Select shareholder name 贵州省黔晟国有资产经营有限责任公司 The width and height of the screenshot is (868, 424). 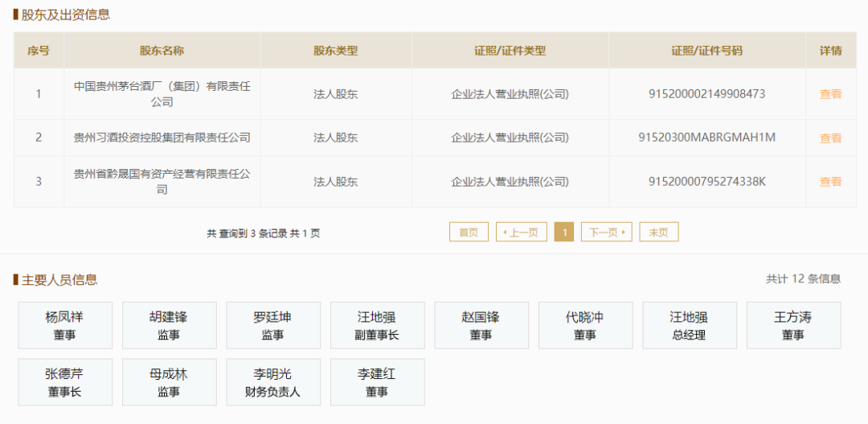point(162,182)
